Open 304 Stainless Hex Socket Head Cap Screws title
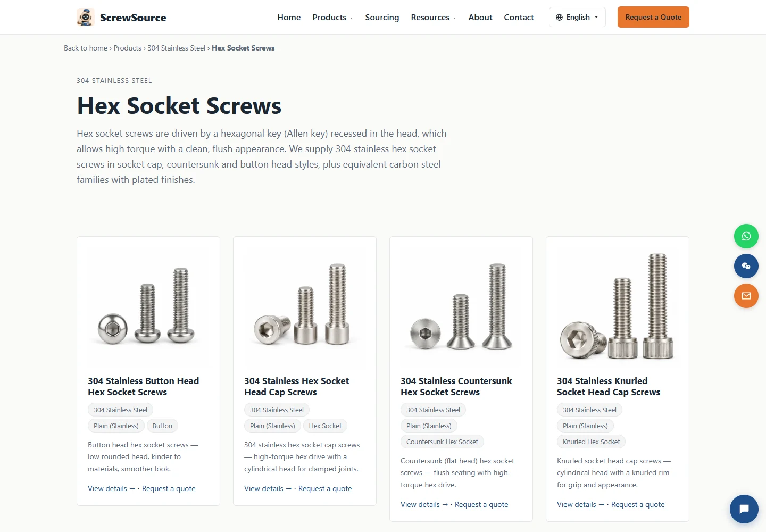The image size is (766, 532). click(297, 387)
